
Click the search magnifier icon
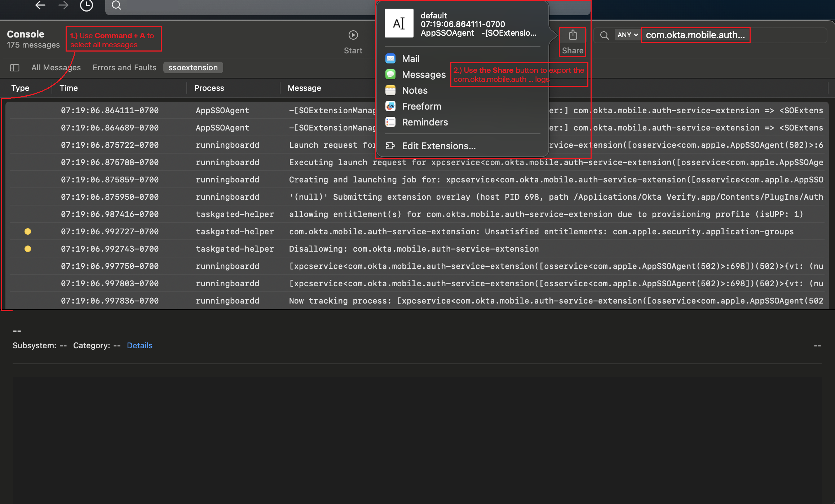pyautogui.click(x=116, y=5)
